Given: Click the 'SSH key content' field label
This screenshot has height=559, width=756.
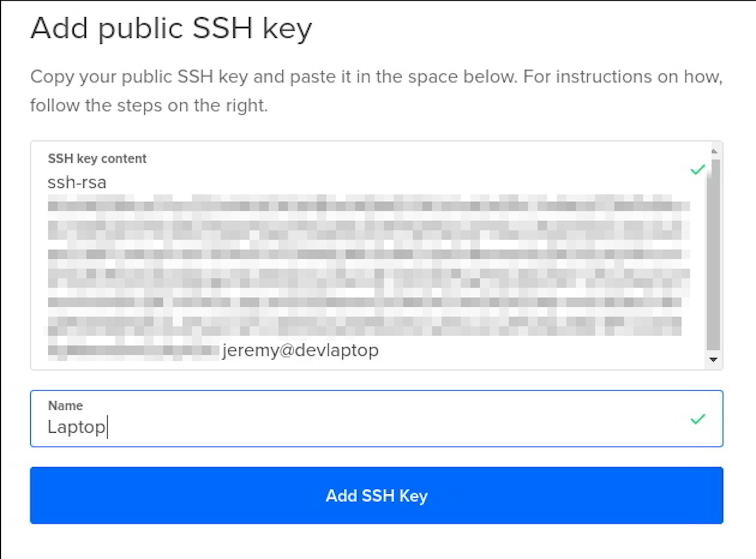Looking at the screenshot, I should tap(97, 159).
